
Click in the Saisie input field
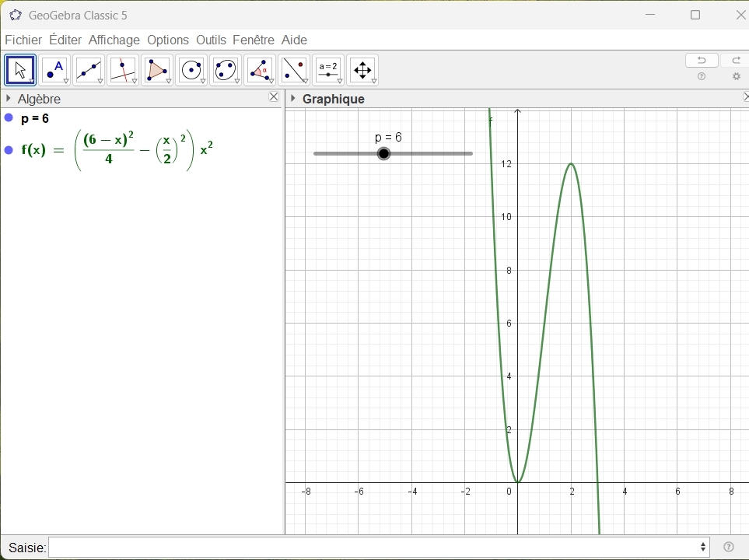(x=379, y=547)
